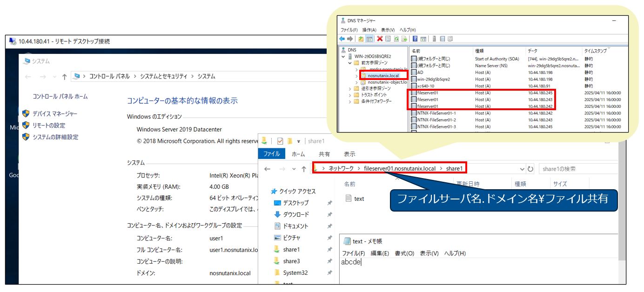Click into the share1の検索 search box
Viewport: 644px width, 292px height.
[578, 169]
